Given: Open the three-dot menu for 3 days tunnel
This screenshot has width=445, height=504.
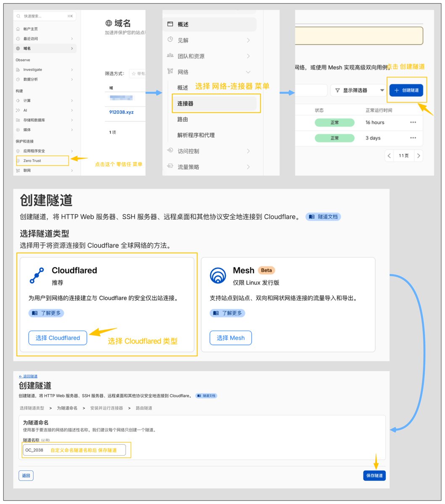Looking at the screenshot, I should [413, 138].
